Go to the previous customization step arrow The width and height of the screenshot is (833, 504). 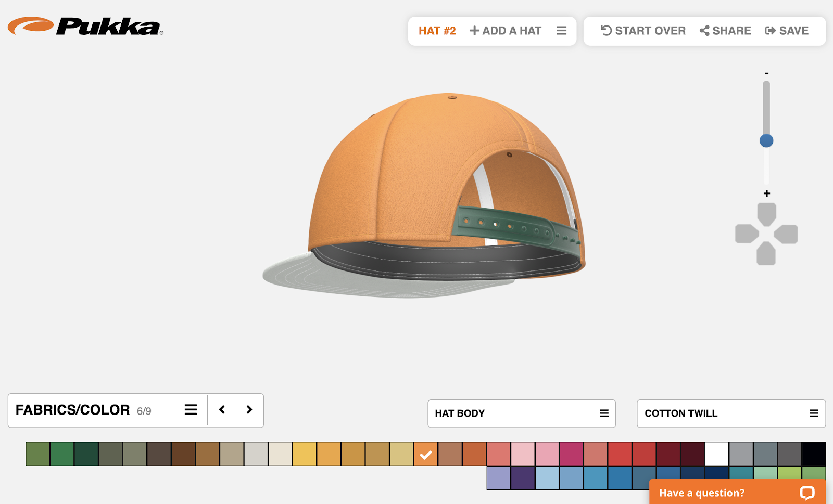[x=222, y=410]
